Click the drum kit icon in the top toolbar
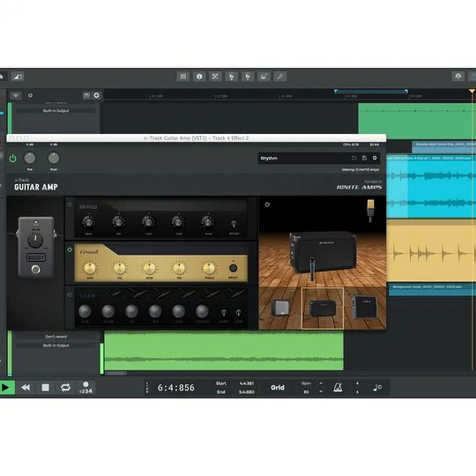The width and height of the screenshot is (476, 476). coord(264,77)
